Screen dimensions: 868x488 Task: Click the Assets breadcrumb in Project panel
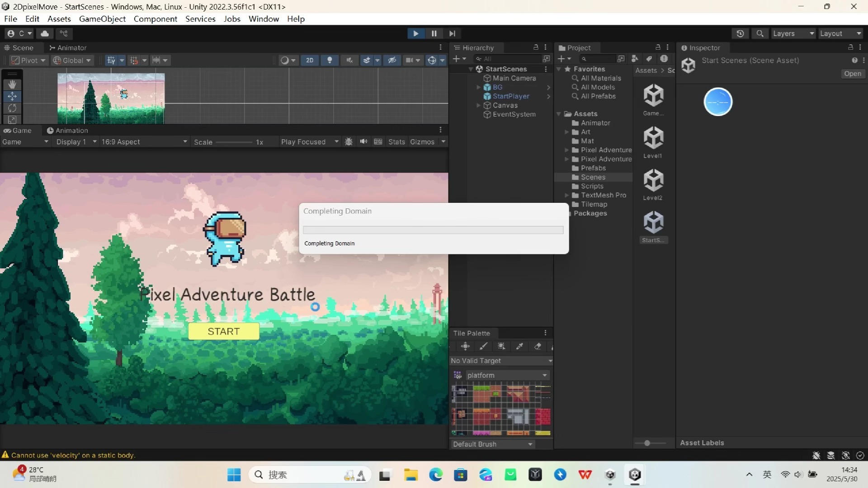click(646, 70)
